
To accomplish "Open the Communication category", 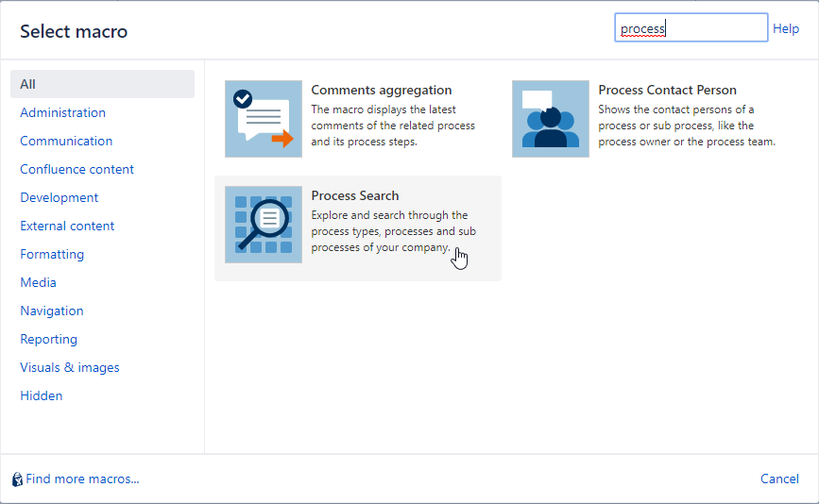I will coord(66,141).
